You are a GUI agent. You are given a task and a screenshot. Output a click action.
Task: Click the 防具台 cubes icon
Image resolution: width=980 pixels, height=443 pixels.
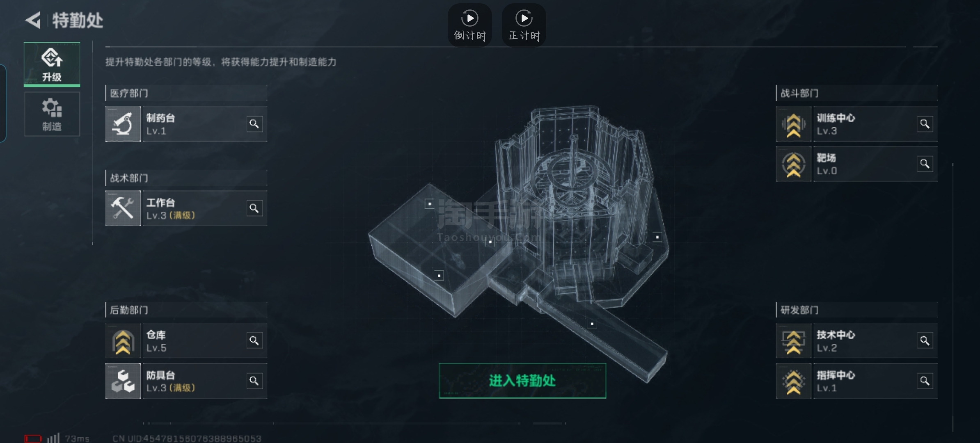point(123,381)
